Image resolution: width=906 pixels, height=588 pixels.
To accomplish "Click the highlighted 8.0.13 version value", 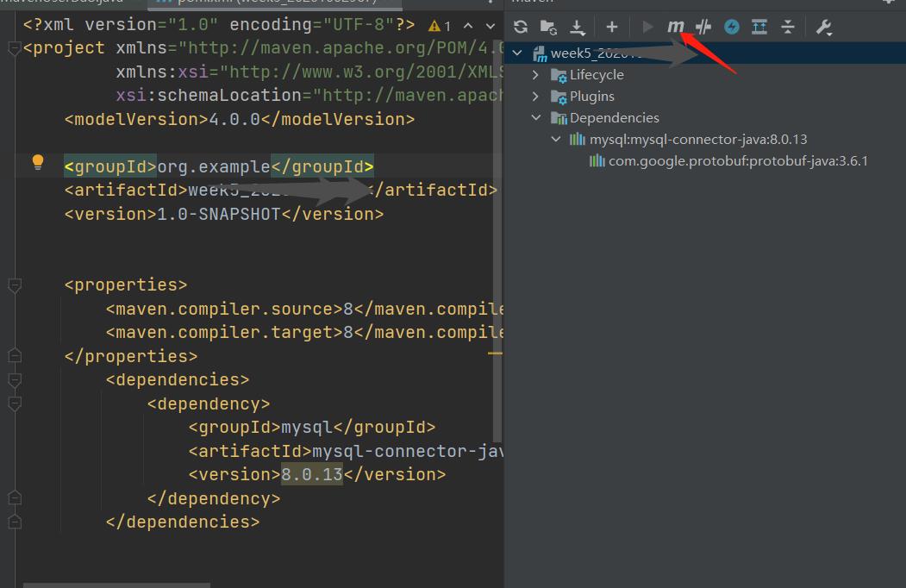I will click(x=312, y=474).
